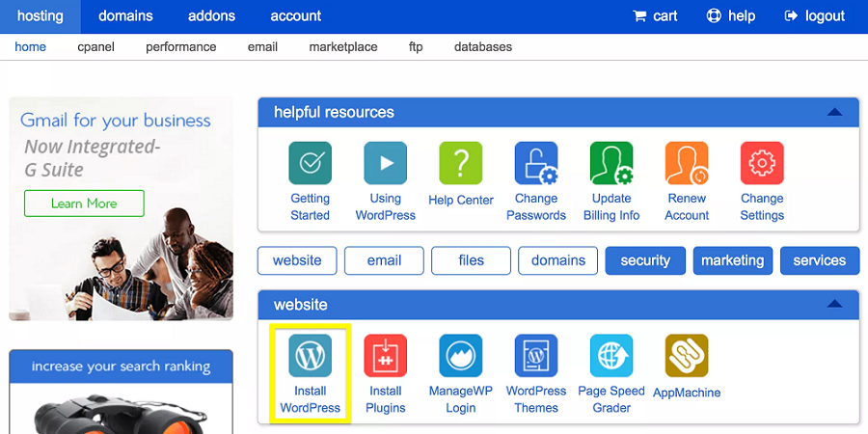Click the Getting Started icon
This screenshot has height=434, width=868.
pos(311,163)
